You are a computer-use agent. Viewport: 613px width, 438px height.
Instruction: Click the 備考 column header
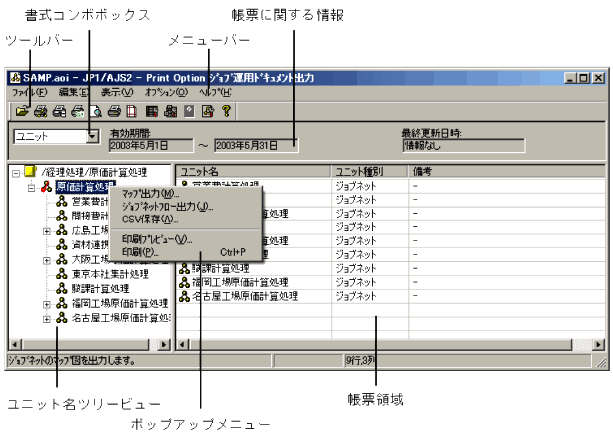click(x=507, y=171)
